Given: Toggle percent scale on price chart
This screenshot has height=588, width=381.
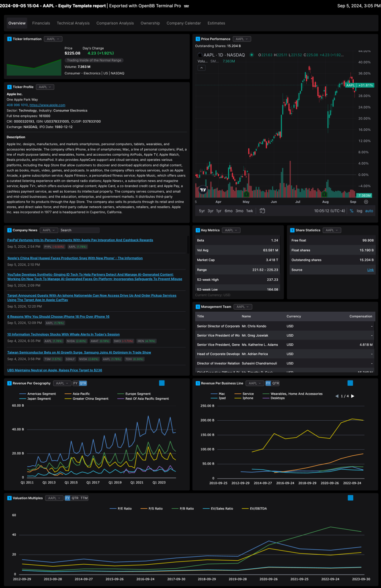Looking at the screenshot, I should click(x=352, y=211).
